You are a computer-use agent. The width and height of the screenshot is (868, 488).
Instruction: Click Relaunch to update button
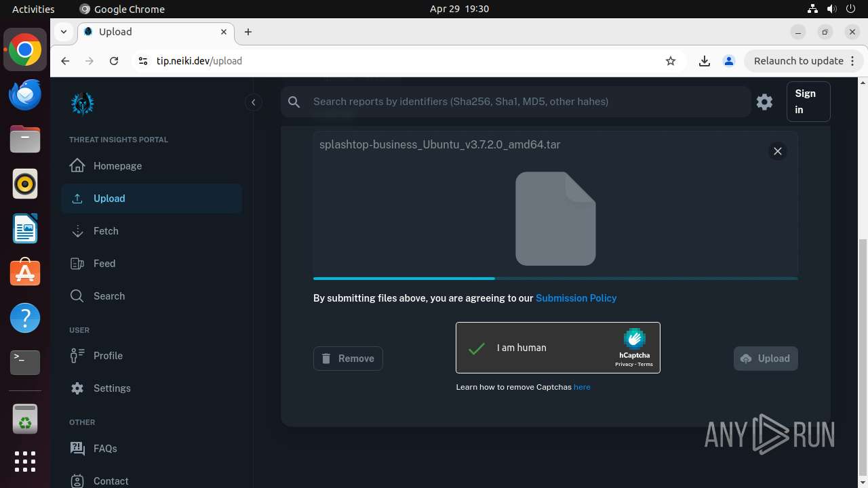(804, 61)
